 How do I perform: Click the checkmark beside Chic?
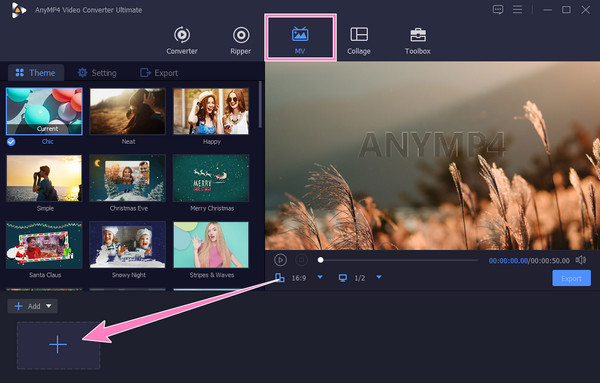tap(11, 142)
